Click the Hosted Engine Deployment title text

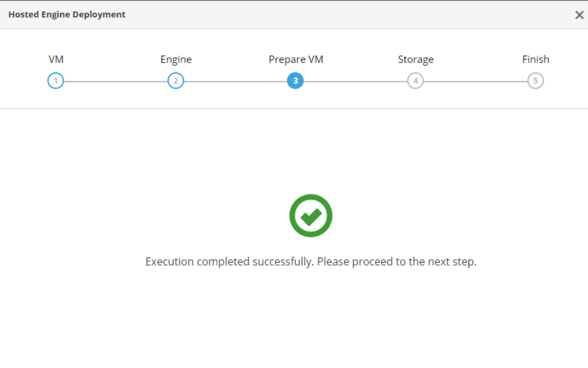[67, 14]
